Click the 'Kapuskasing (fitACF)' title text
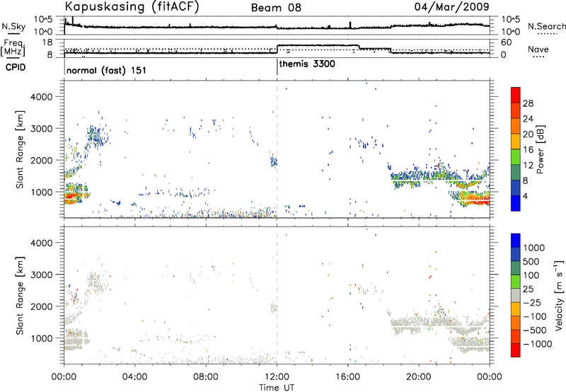Image resolution: width=566 pixels, height=392 pixels. 132,6
